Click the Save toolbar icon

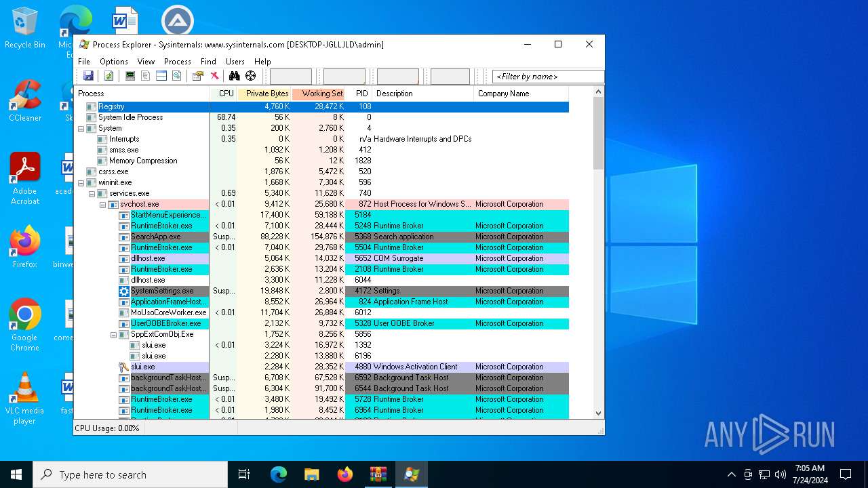coord(88,76)
